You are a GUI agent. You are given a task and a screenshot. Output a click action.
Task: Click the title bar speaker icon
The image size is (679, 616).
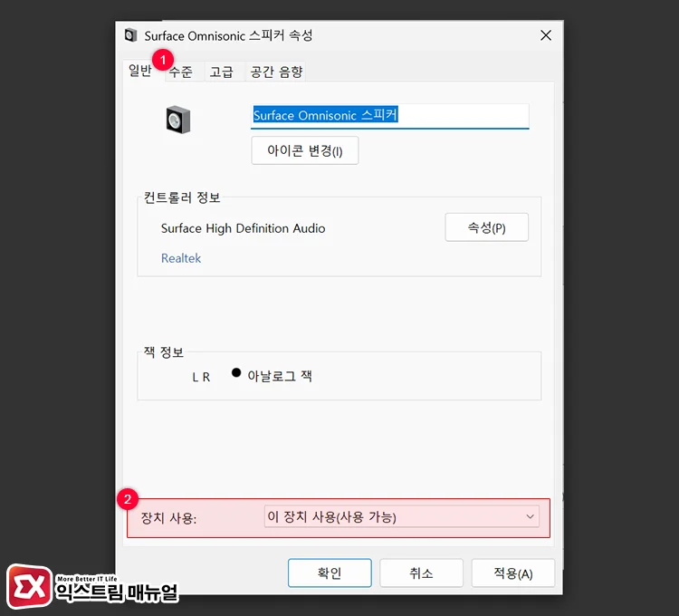[130, 35]
